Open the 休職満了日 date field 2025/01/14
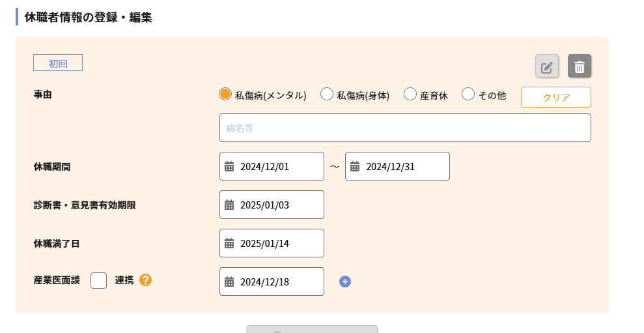The width and height of the screenshot is (644, 333). 272,243
